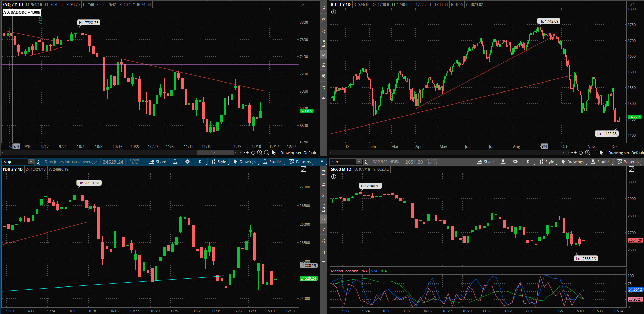Zoom in on the RUT chart
This screenshot has height=314, width=644.
pos(588,153)
